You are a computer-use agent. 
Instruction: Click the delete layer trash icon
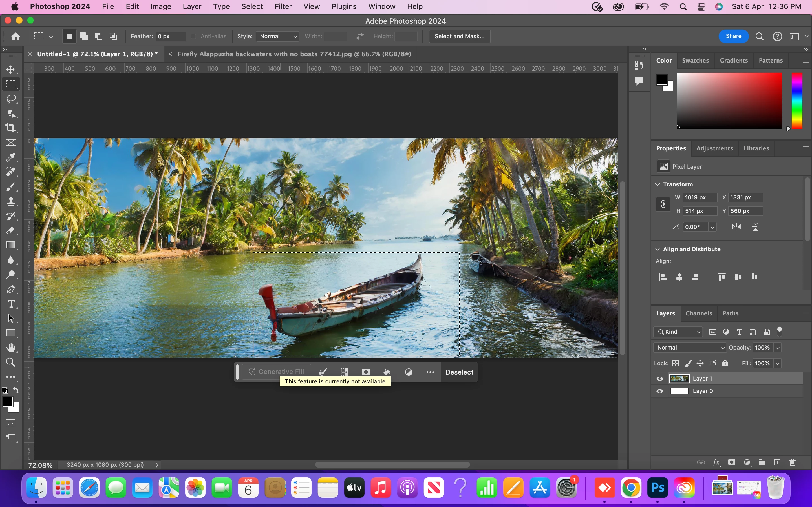(792, 462)
